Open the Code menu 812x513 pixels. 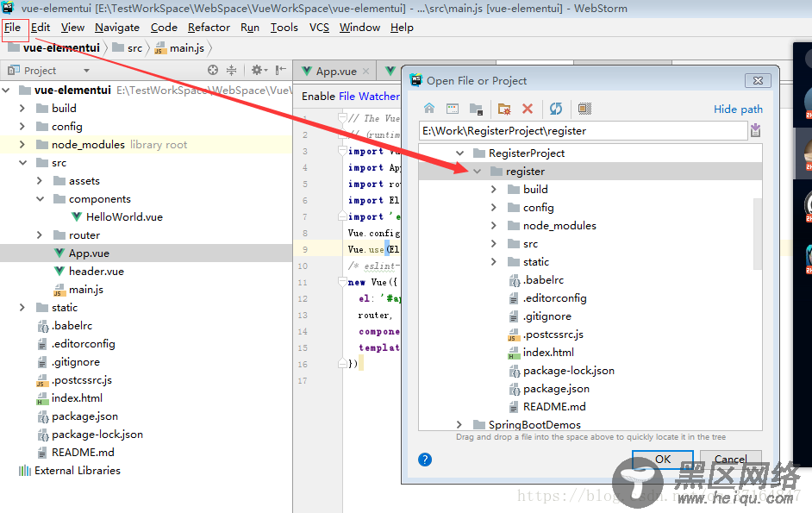point(164,28)
